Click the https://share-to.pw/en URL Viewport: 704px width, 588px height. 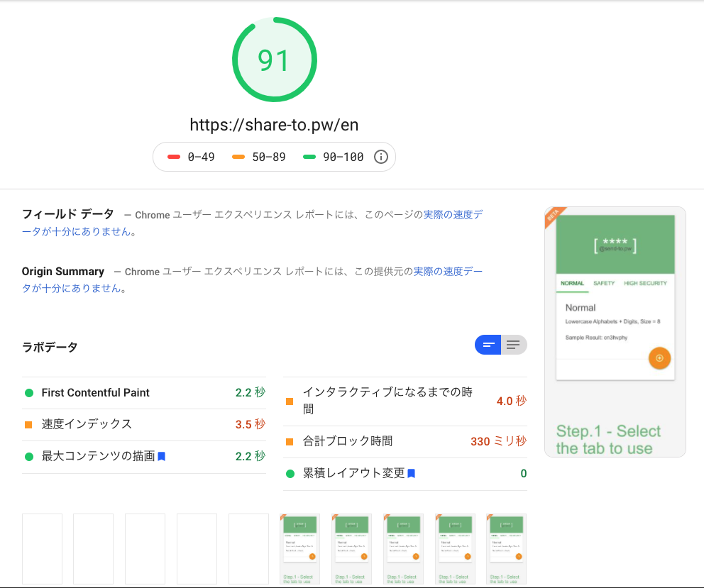[274, 125]
